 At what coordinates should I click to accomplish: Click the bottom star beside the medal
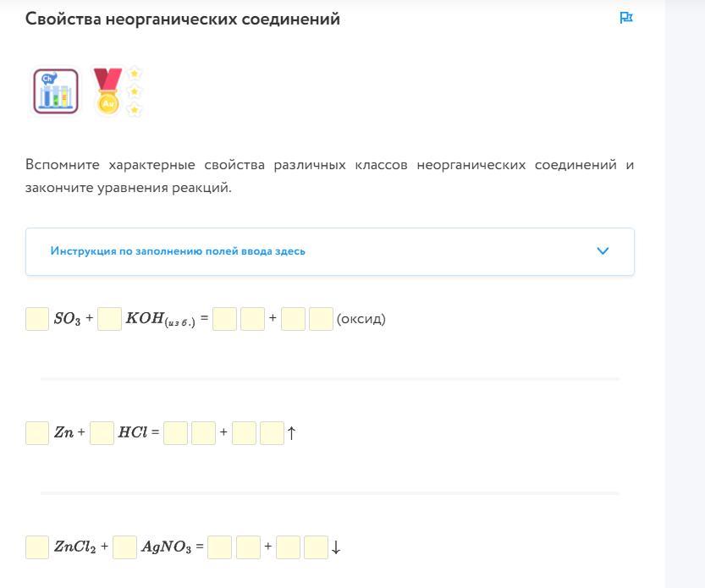pyautogui.click(x=134, y=109)
